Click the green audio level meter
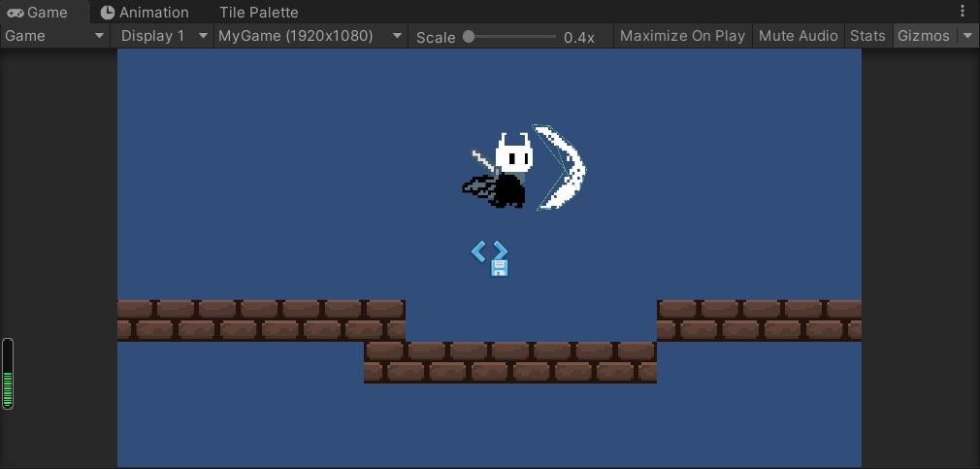The height and width of the screenshot is (469, 980). (x=8, y=374)
